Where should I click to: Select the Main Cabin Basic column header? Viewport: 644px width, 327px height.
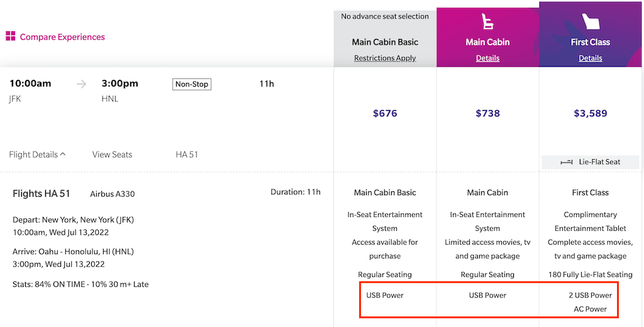(385, 38)
